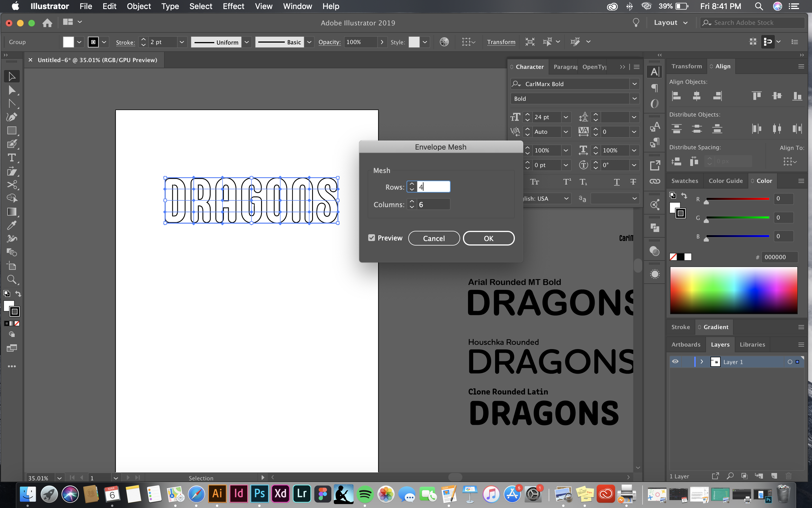Image resolution: width=812 pixels, height=508 pixels.
Task: Open the zoom level dropdown
Action: click(x=59, y=478)
